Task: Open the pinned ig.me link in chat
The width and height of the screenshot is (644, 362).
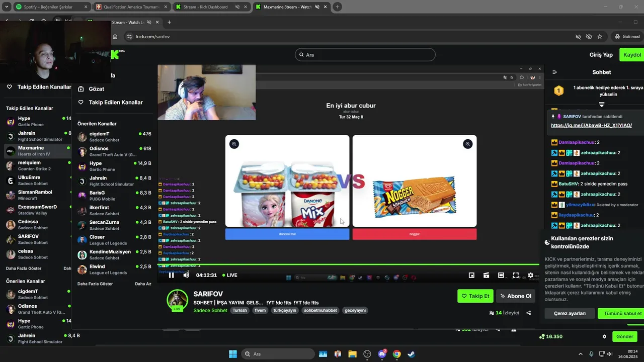Action: pos(591,126)
